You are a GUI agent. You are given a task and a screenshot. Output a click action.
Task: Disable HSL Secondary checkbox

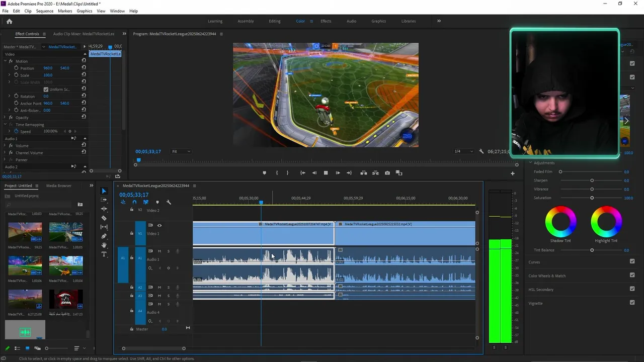click(x=632, y=289)
